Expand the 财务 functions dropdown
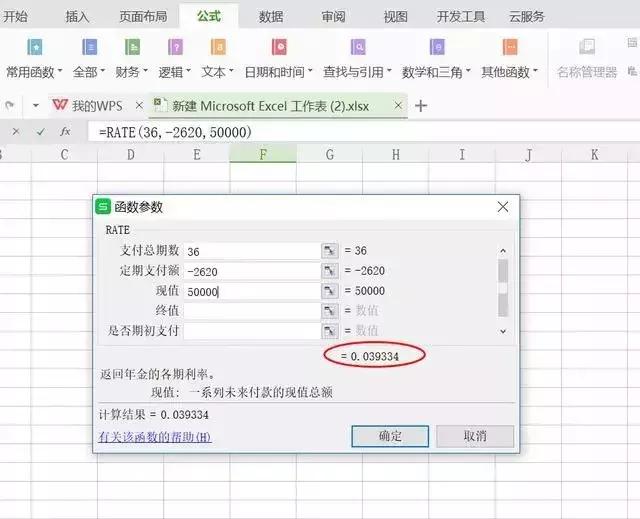This screenshot has height=519, width=640. click(x=145, y=71)
